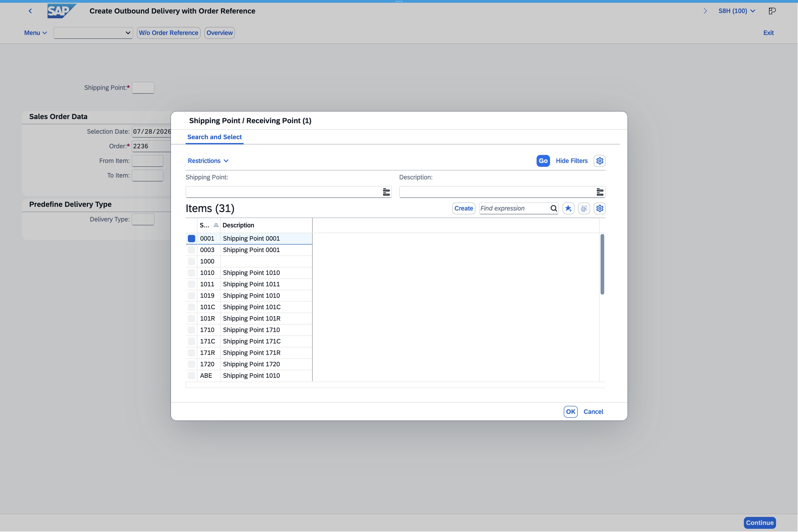Select row checkbox for 171C
This screenshot has height=532, width=798.
[191, 341]
